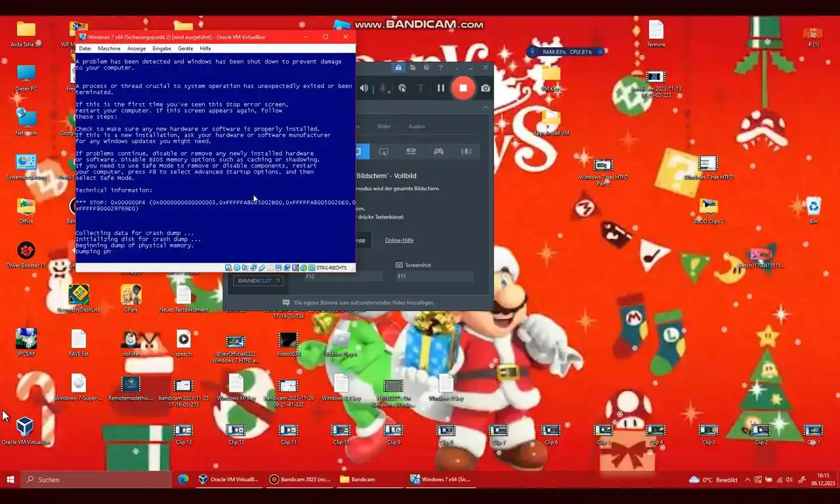Image resolution: width=840 pixels, height=504 pixels.
Task: Open the Bandicut button in Bandicam
Action: tap(259, 281)
